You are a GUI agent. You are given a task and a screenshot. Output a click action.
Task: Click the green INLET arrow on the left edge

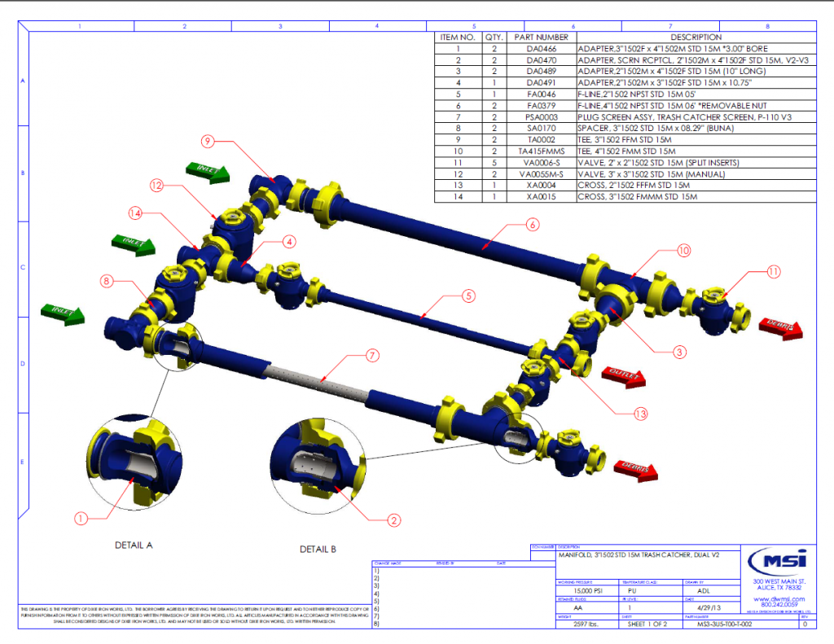point(61,313)
